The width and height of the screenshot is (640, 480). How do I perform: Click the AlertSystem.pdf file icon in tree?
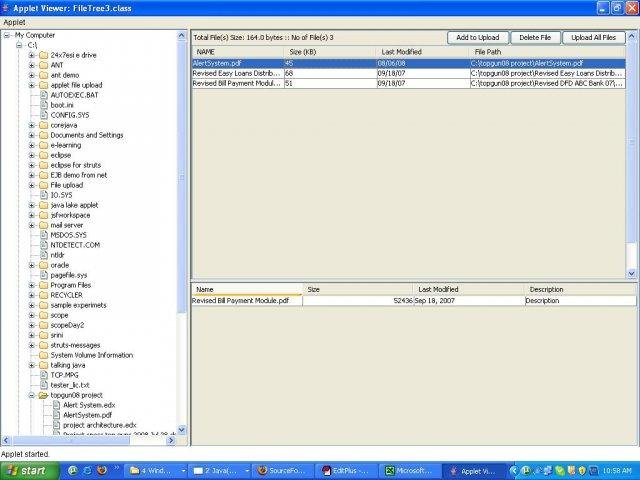pos(57,415)
